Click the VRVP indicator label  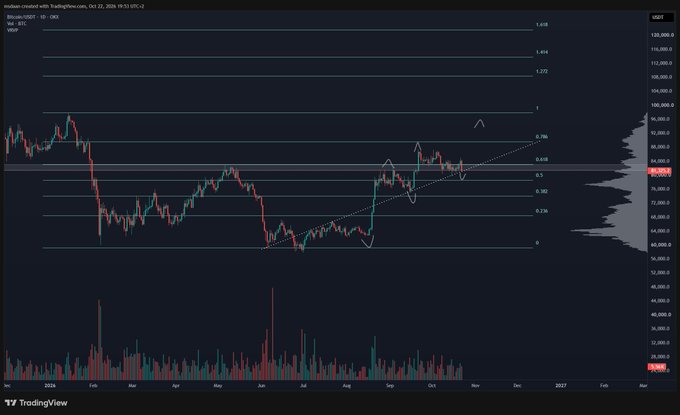click(12, 30)
